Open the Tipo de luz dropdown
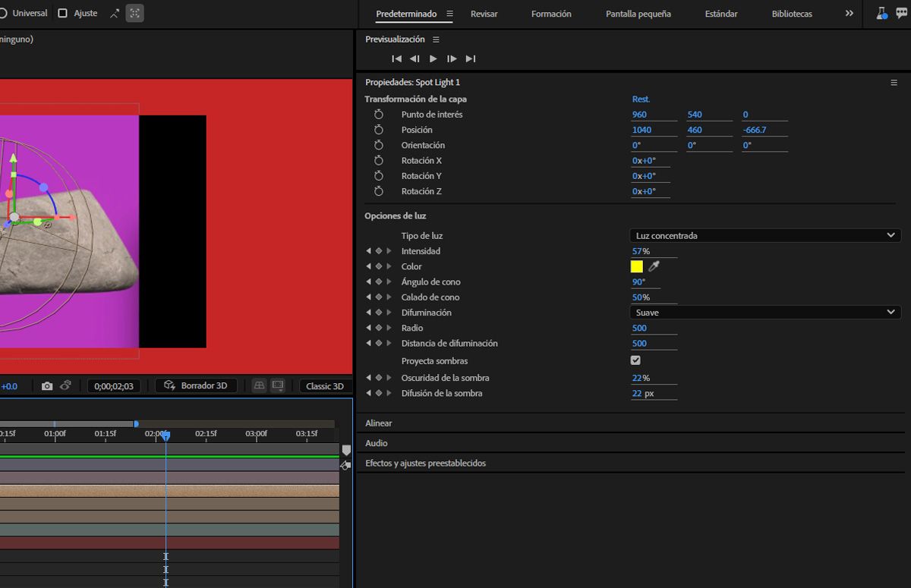This screenshot has height=588, width=911. tap(765, 236)
